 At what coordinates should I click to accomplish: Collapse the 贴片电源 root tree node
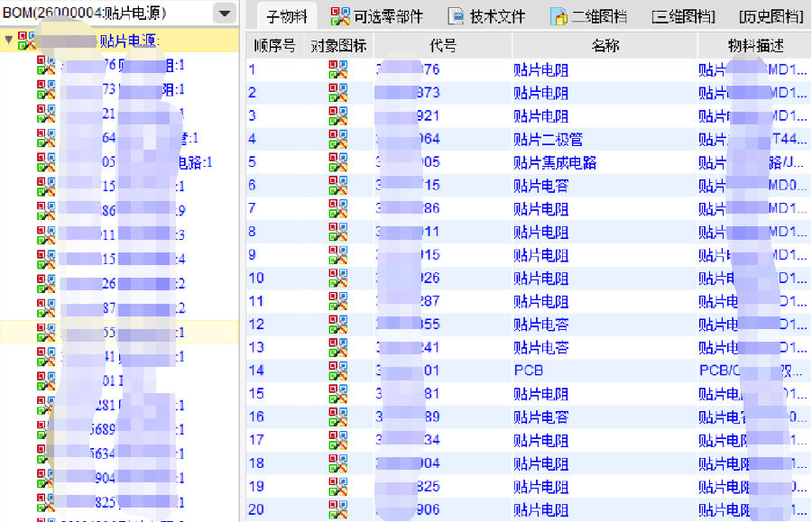click(x=8, y=41)
